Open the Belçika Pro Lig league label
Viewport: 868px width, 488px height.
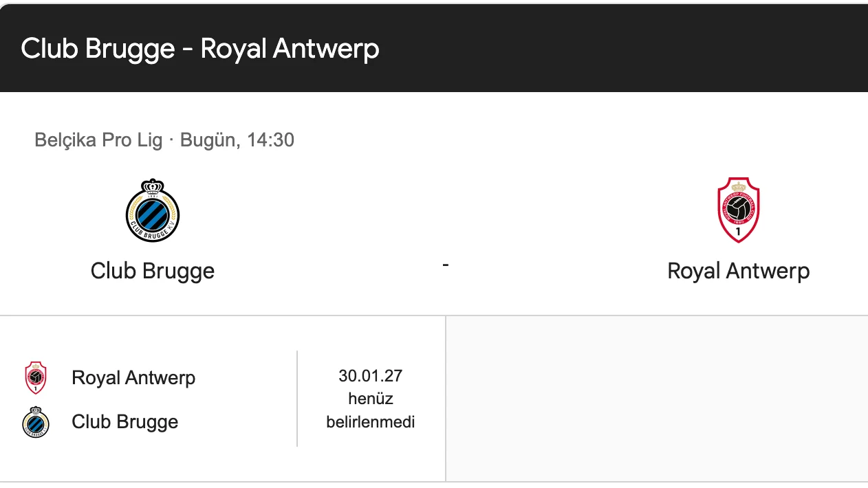point(98,140)
